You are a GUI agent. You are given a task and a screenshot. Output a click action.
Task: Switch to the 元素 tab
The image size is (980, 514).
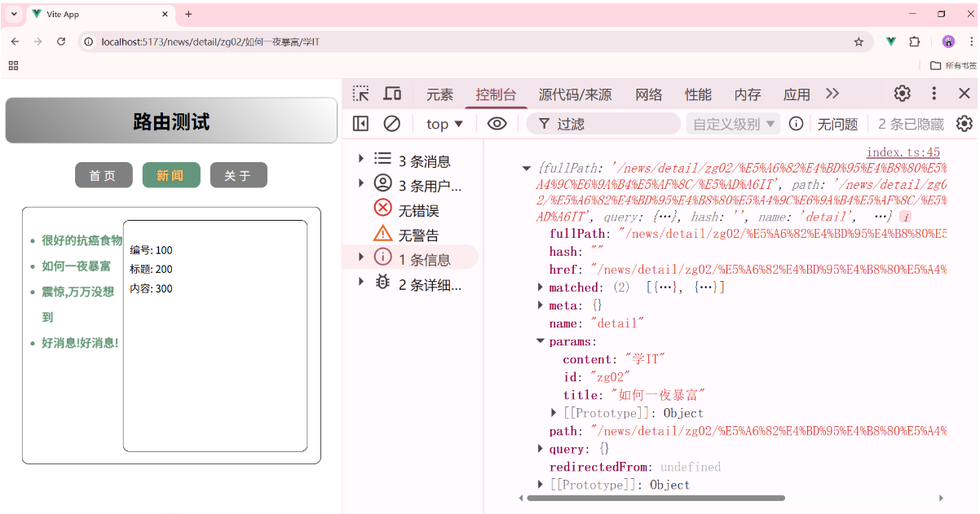point(439,94)
